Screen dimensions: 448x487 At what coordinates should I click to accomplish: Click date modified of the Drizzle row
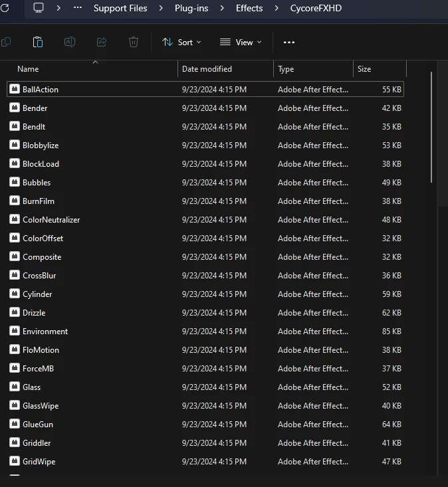click(214, 313)
